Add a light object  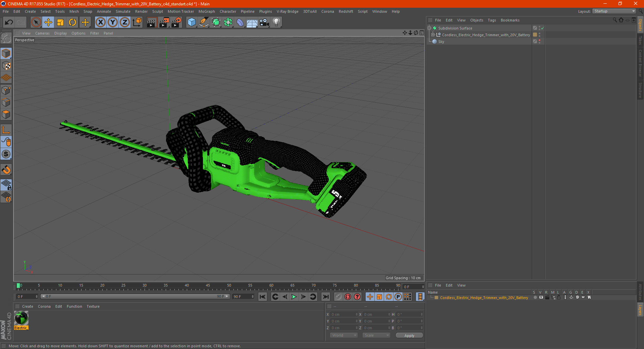click(276, 22)
